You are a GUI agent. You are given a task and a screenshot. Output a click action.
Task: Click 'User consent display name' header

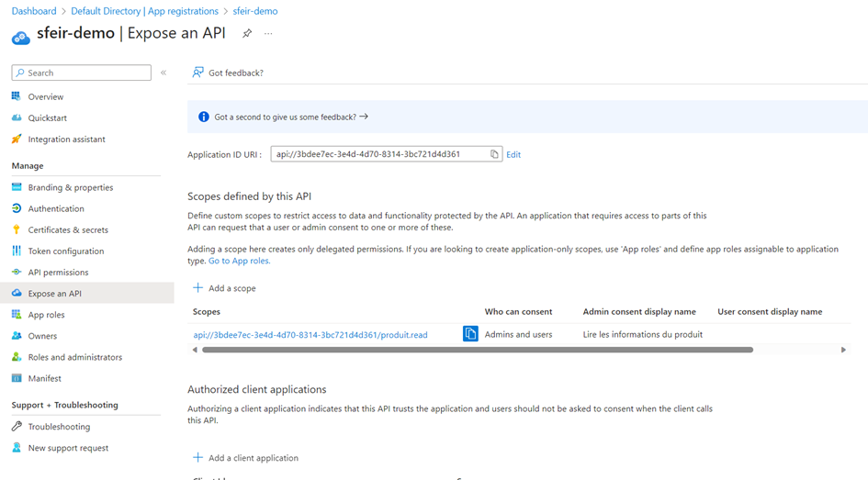point(770,311)
